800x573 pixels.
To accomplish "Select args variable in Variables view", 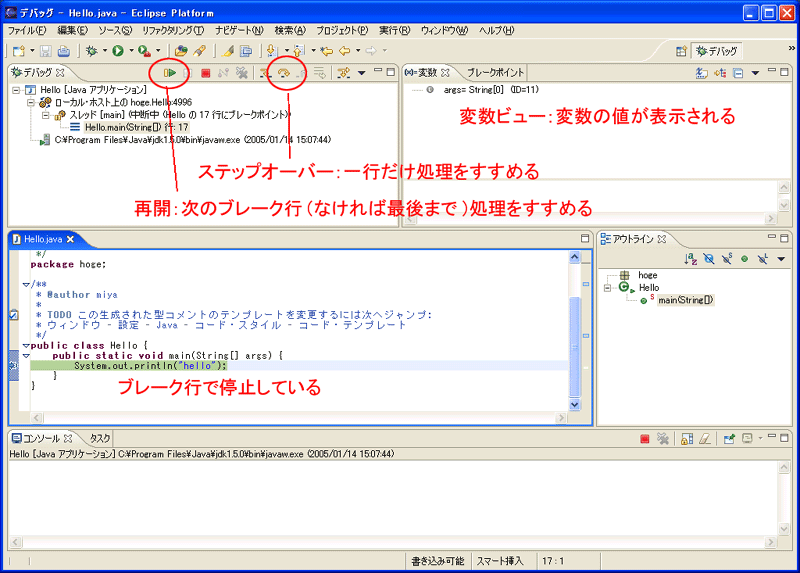I will [491, 90].
